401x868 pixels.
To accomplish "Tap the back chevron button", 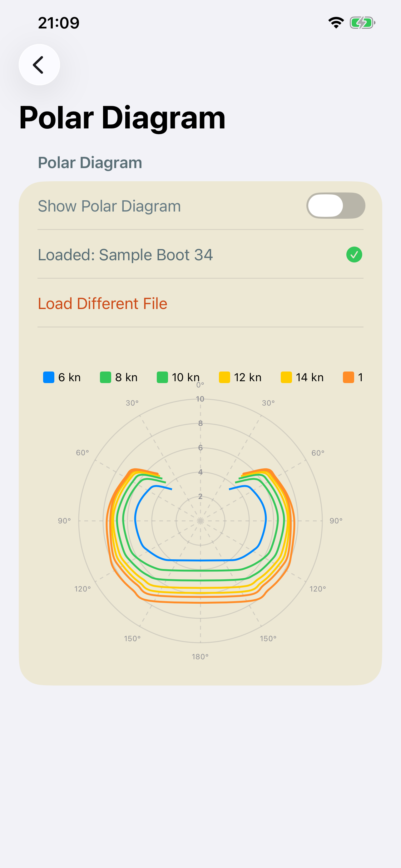I will click(39, 65).
